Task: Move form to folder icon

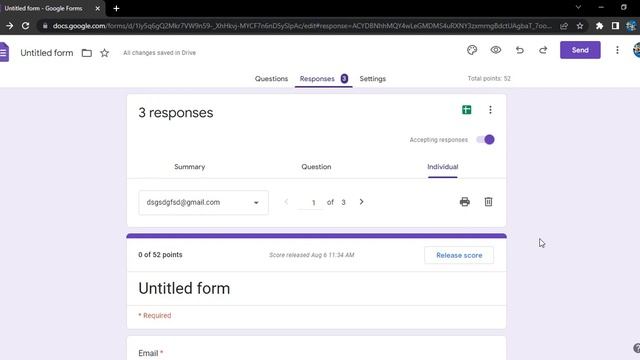Action: pyautogui.click(x=87, y=53)
